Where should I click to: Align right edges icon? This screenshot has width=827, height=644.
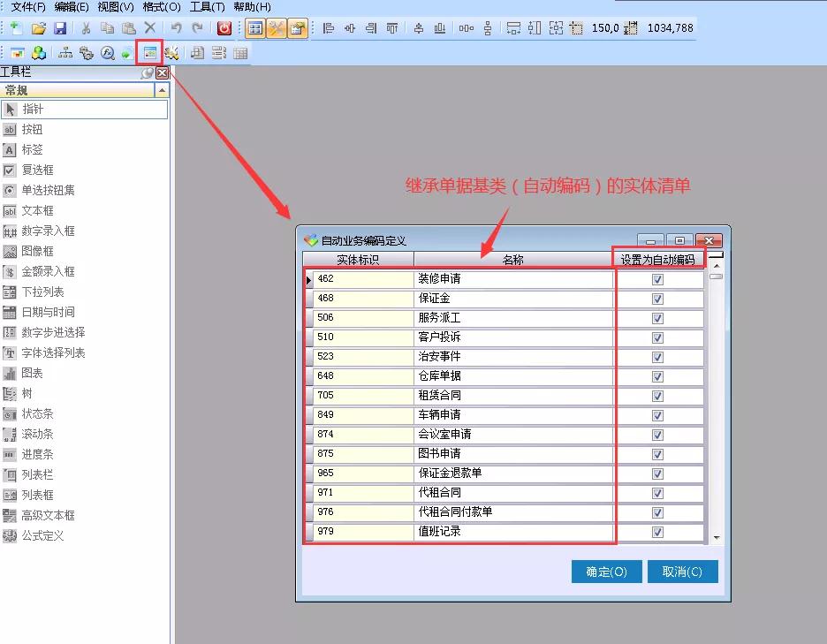point(371,28)
